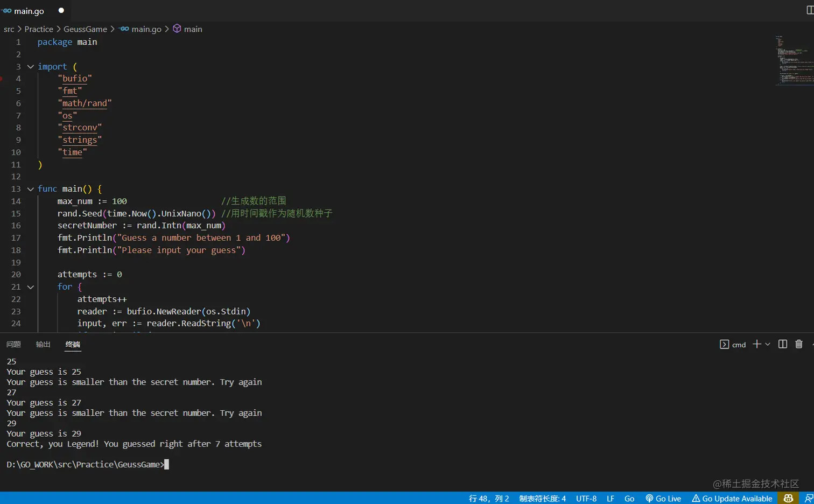Click bufio.NewReader on line 23
The image size is (814, 504).
(164, 311)
